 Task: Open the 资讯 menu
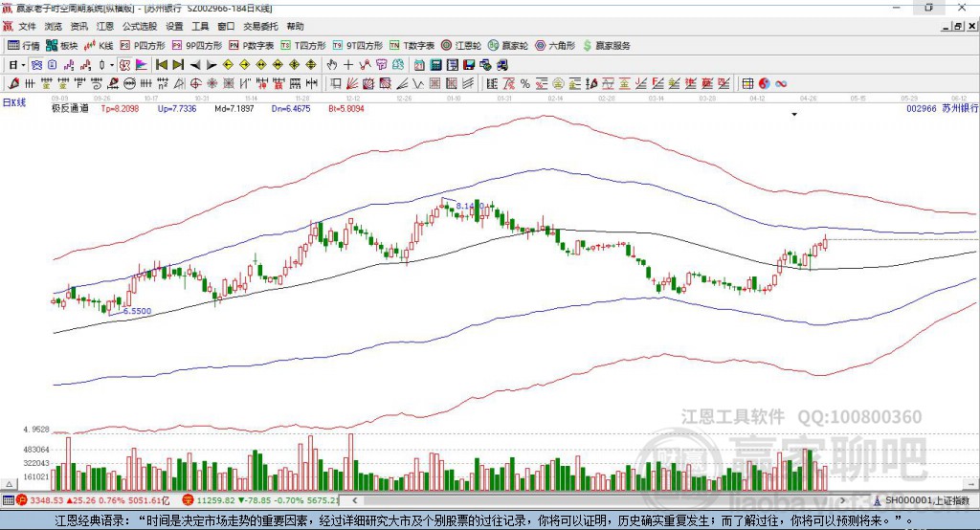(78, 26)
